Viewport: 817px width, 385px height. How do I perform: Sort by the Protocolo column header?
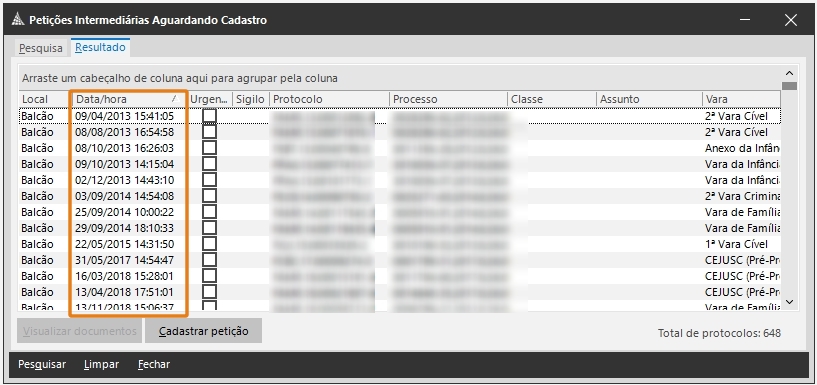[329, 99]
